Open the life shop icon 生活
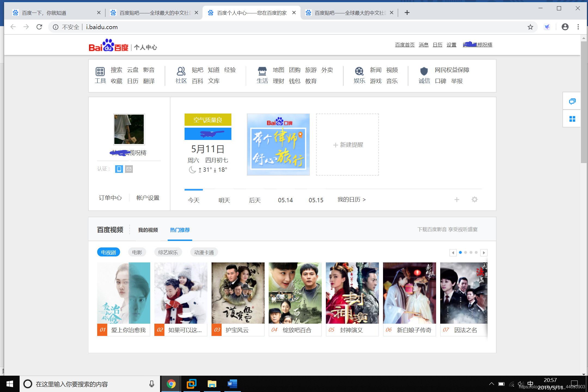The width and height of the screenshot is (588, 392). click(262, 71)
